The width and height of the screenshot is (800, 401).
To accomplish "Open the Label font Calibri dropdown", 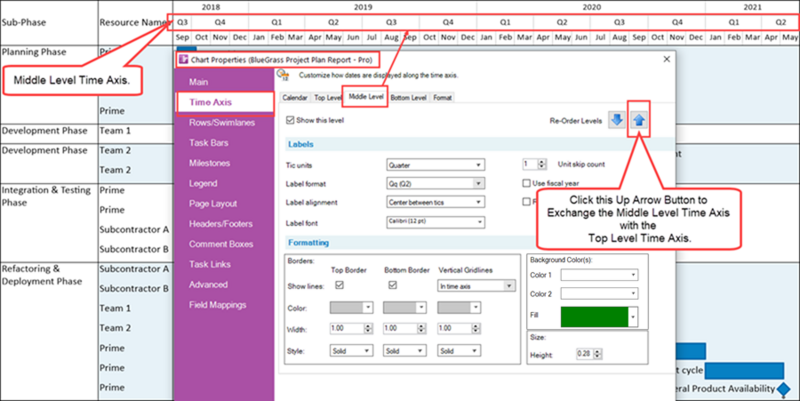I will [435, 222].
